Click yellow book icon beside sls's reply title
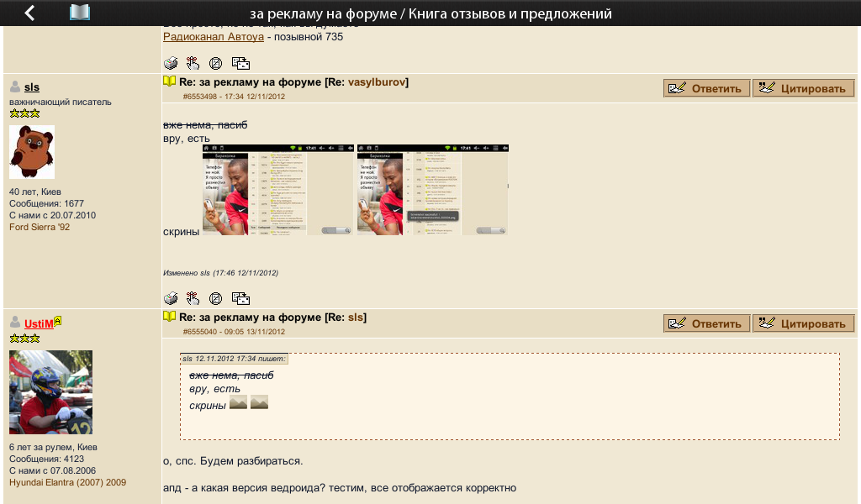Image resolution: width=861 pixels, height=504 pixels. tap(169, 81)
